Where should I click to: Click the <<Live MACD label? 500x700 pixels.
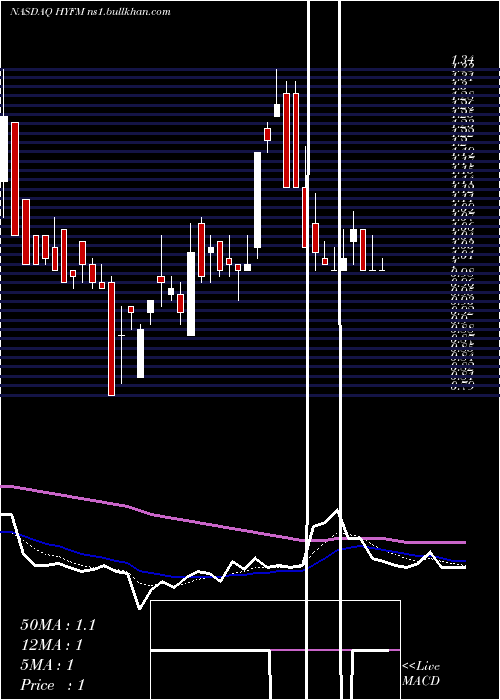point(421,674)
